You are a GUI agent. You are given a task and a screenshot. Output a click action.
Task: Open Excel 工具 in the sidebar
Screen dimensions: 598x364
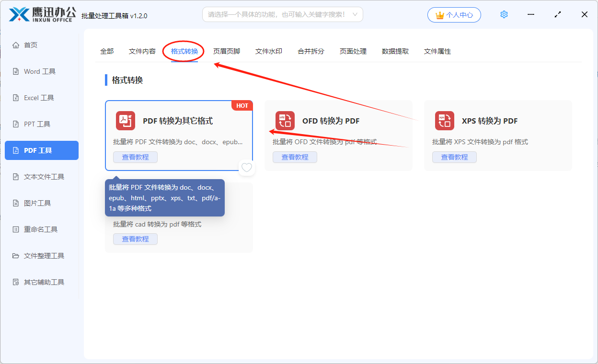42,98
